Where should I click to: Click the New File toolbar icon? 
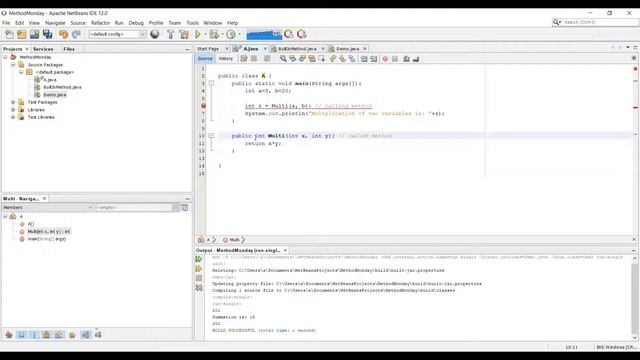tap(9, 34)
